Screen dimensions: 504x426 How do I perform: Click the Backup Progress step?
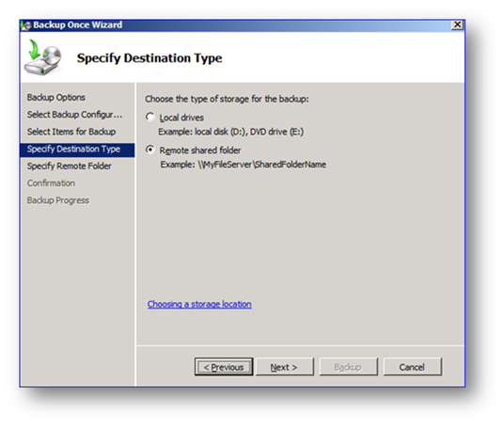coord(58,200)
